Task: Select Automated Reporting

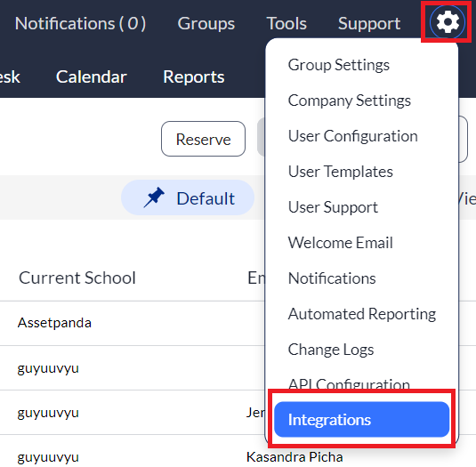Action: point(362,314)
